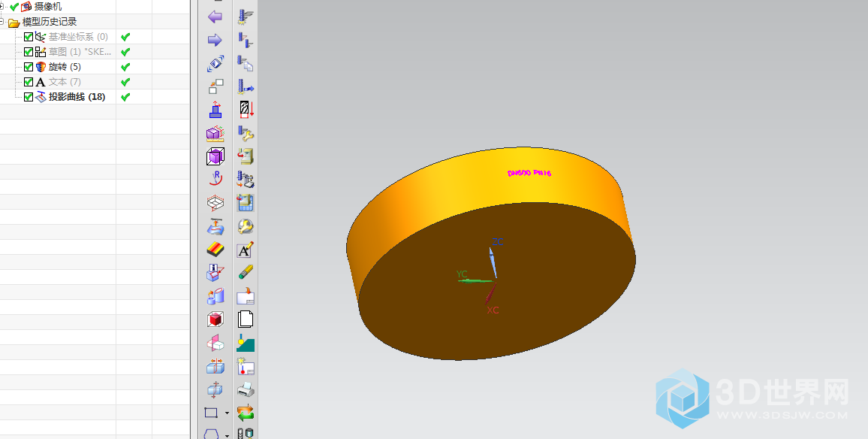Screen dimensions: 868x439
Task: Click the sheet with orange arrow icon
Action: coord(246,296)
